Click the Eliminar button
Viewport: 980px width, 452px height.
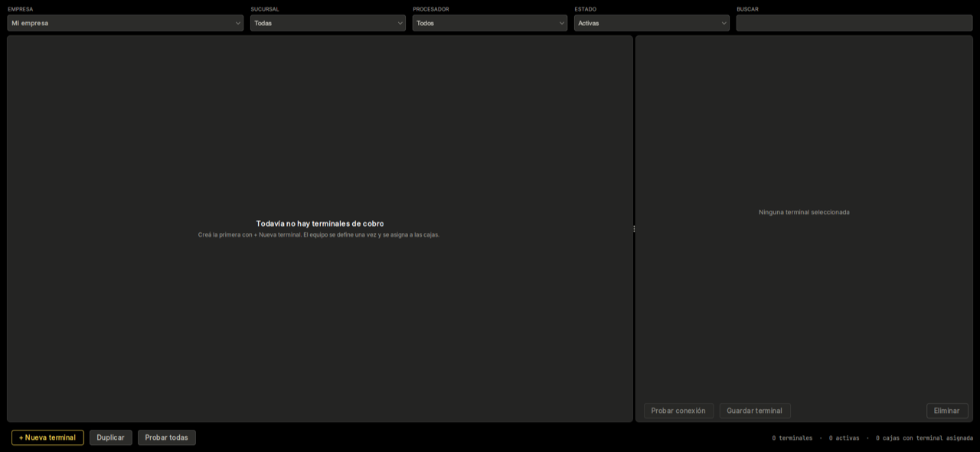pyautogui.click(x=947, y=411)
